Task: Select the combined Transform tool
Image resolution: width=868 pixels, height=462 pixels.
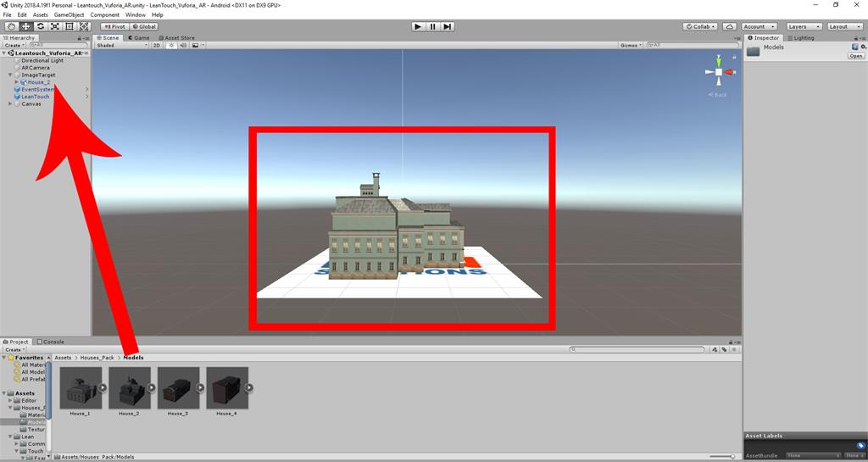Action: pyautogui.click(x=84, y=26)
